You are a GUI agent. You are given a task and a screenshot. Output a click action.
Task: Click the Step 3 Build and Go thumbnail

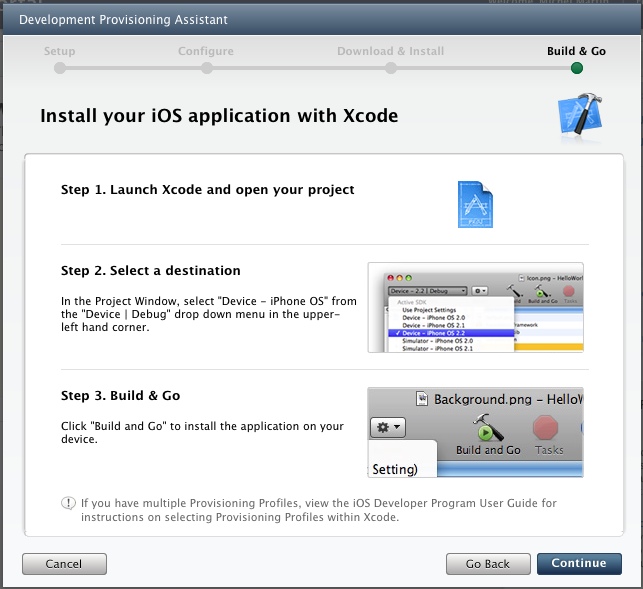pos(476,432)
